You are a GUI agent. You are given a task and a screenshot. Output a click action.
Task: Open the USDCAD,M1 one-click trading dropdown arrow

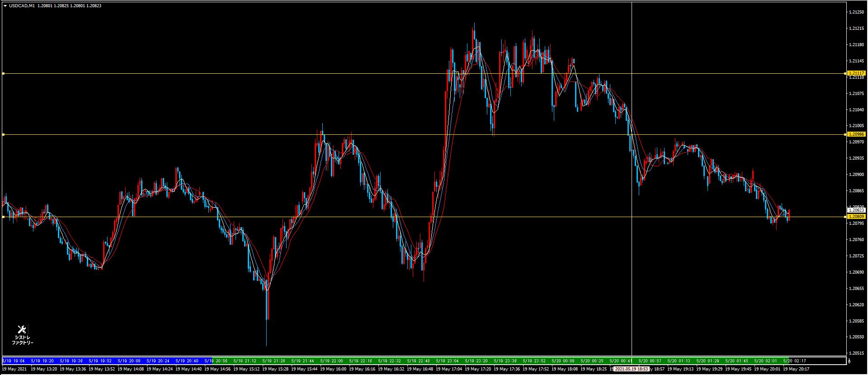click(5, 6)
